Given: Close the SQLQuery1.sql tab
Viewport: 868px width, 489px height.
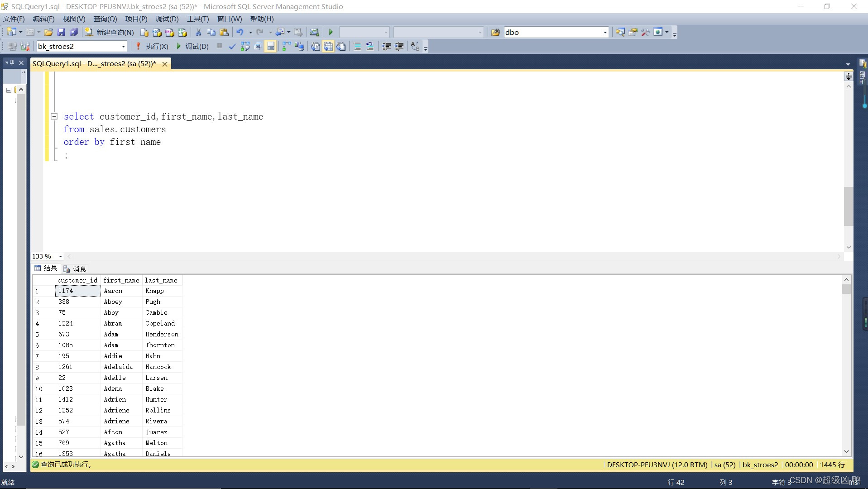Looking at the screenshot, I should [165, 64].
